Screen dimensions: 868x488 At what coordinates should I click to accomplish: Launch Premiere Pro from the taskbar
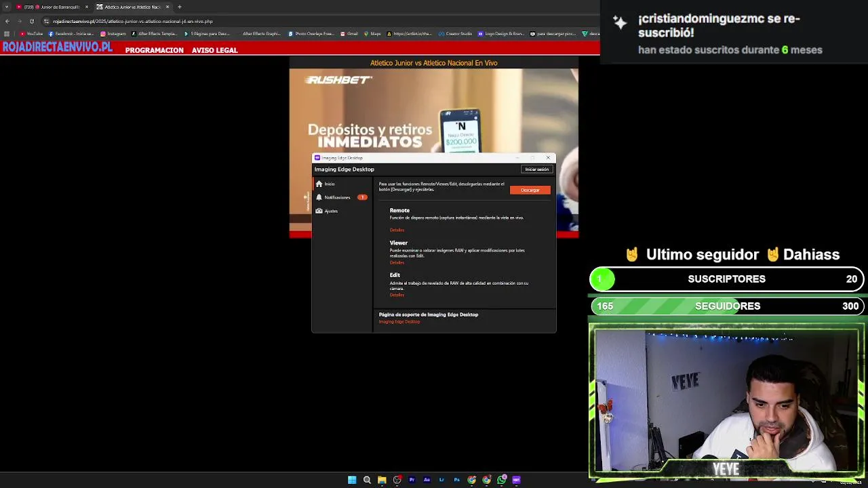pos(412,480)
